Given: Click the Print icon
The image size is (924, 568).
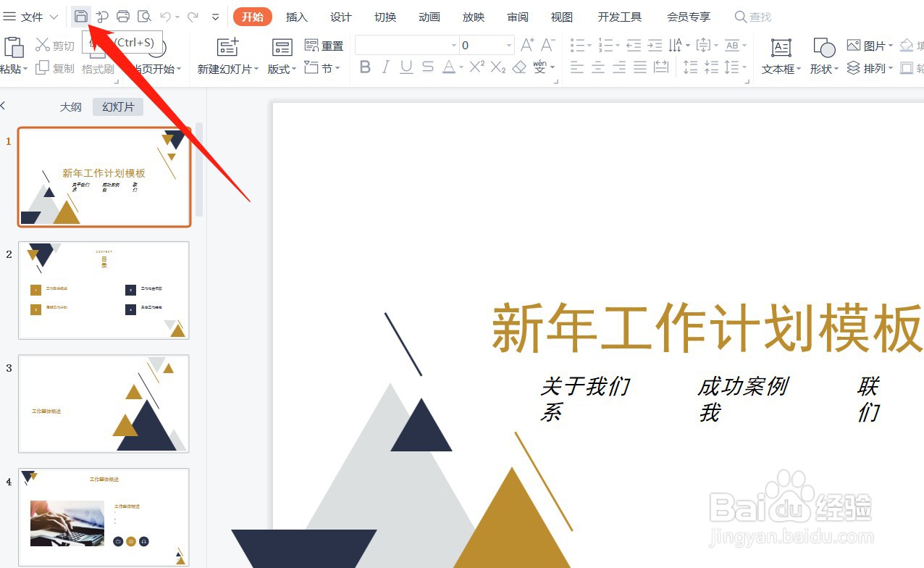Looking at the screenshot, I should [x=123, y=16].
